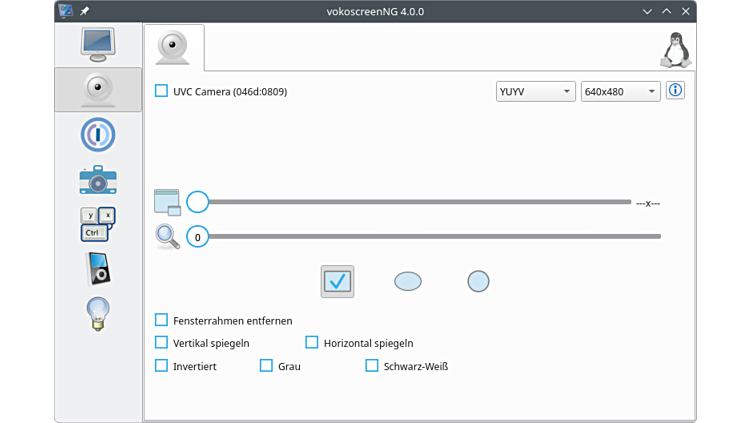Toggle Fensterrahmen entfernen checkbox
Viewport: 752px width, 423px height.
162,320
